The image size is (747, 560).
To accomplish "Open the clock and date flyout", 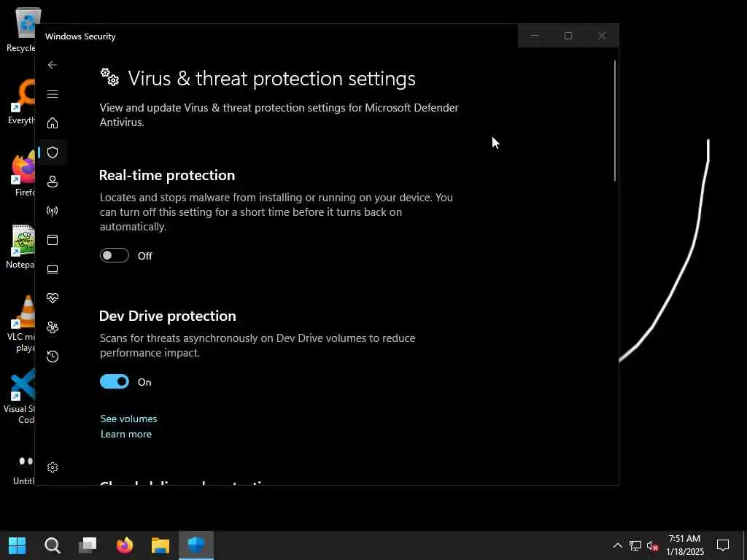I will pyautogui.click(x=685, y=545).
